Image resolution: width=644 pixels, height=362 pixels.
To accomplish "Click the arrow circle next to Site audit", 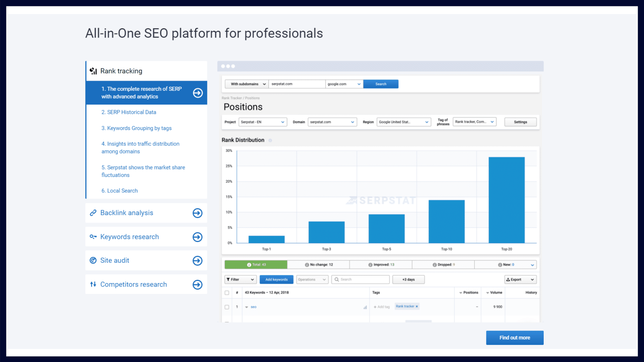I will click(x=198, y=261).
